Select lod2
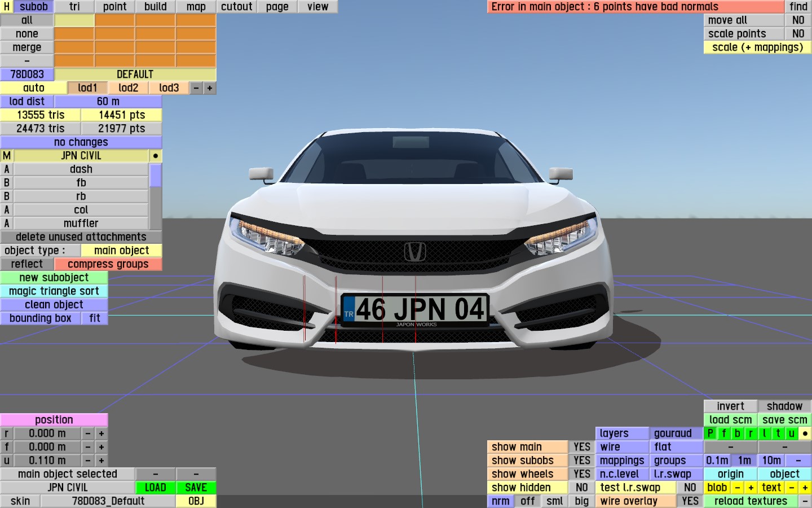Image resolution: width=812 pixels, height=508 pixels. (x=129, y=88)
